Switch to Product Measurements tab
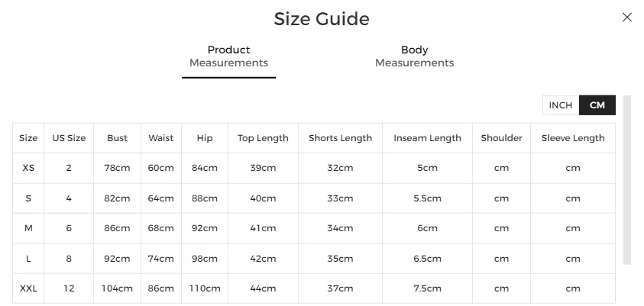The height and width of the screenshot is (306, 644). (228, 56)
